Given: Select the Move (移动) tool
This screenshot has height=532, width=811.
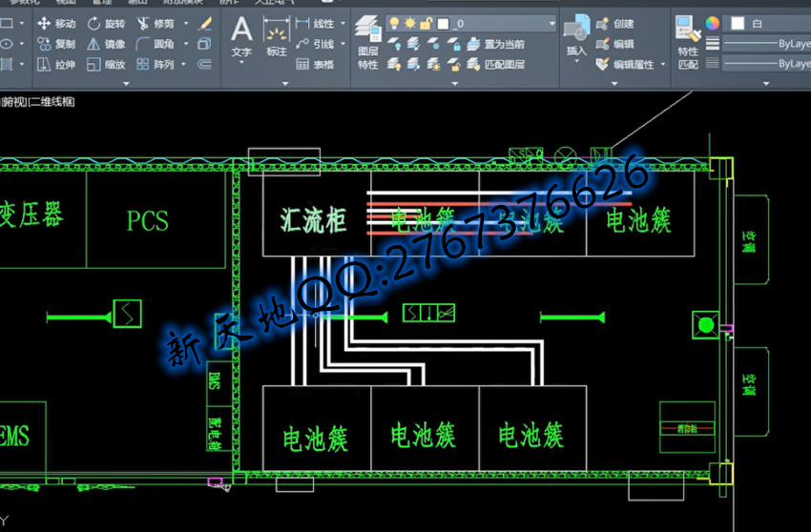Looking at the screenshot, I should (56, 24).
